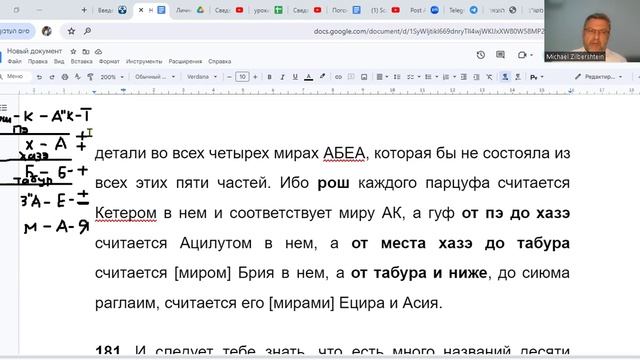Switch to the урок spreadsheet tab
Image resolution: width=640 pixels, height=360 pixels.
click(268, 10)
